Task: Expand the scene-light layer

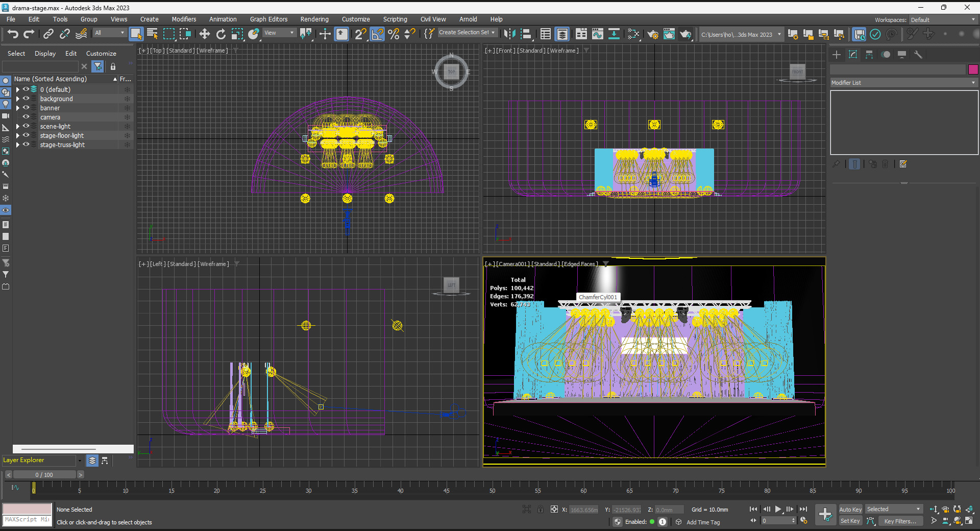Action: click(x=18, y=127)
